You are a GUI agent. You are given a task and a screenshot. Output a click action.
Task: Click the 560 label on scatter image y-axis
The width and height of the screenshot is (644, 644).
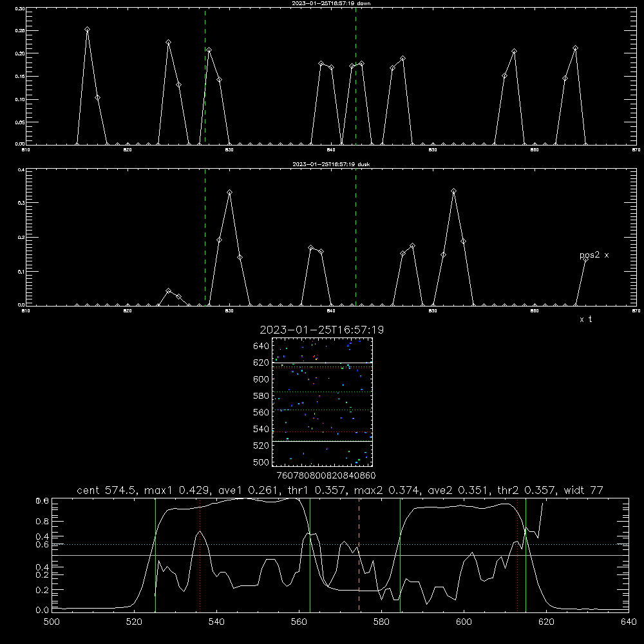tap(261, 412)
